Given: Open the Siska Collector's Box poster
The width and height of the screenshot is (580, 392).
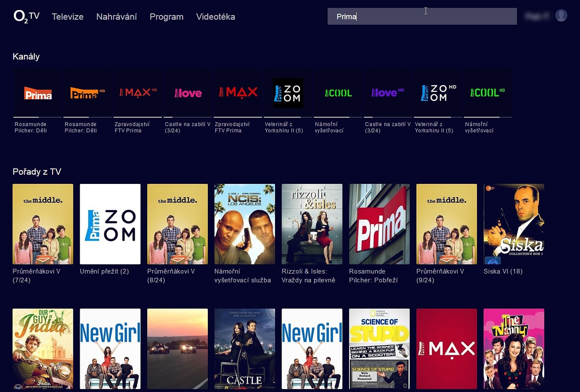Looking at the screenshot, I should coord(514,224).
